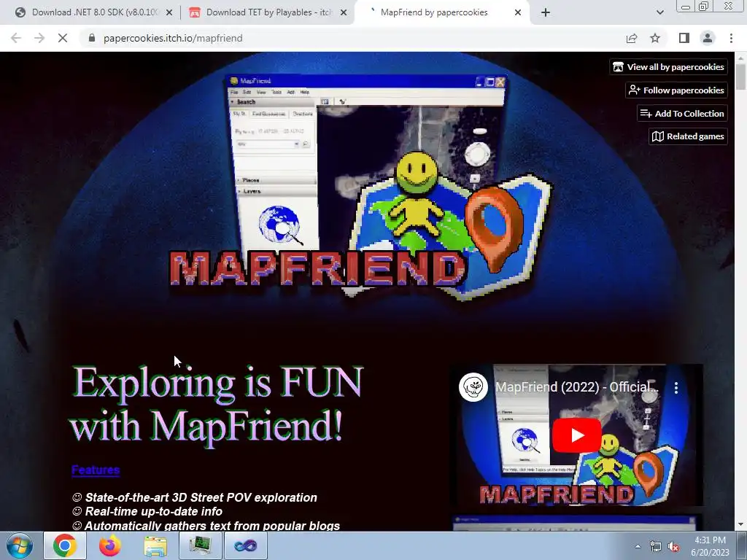This screenshot has width=747, height=560.
Task: Open Chrome from the taskbar
Action: point(65,545)
